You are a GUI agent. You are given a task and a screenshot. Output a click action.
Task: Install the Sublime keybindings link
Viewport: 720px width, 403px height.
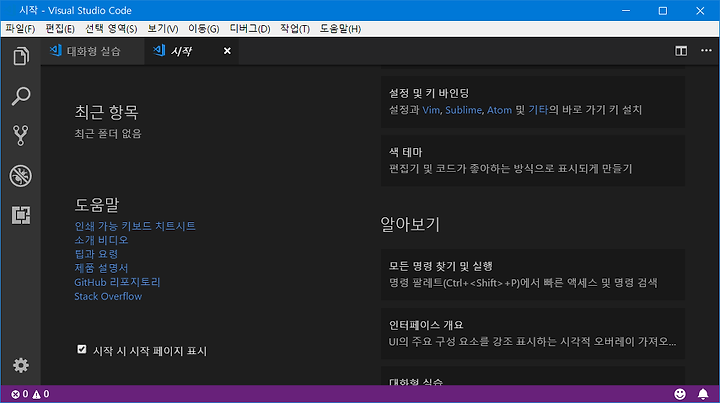click(463, 110)
